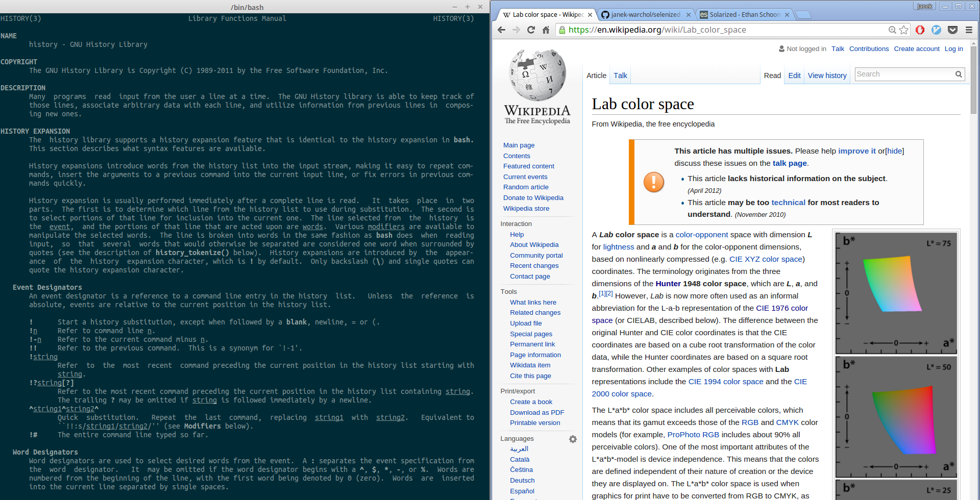Open language settings gear icon

573,439
